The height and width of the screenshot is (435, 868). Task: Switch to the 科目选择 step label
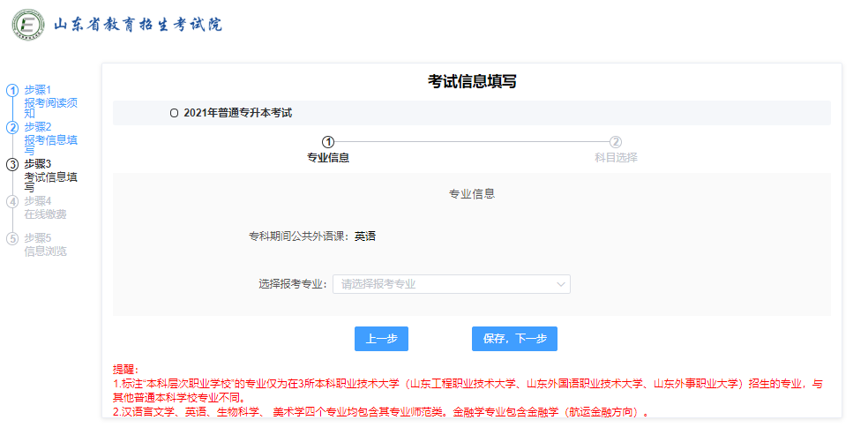616,158
